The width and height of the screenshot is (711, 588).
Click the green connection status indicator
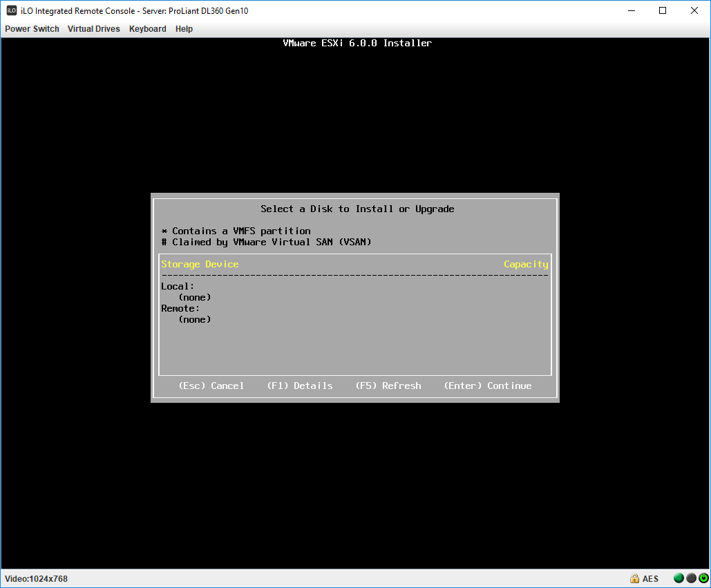[678, 578]
